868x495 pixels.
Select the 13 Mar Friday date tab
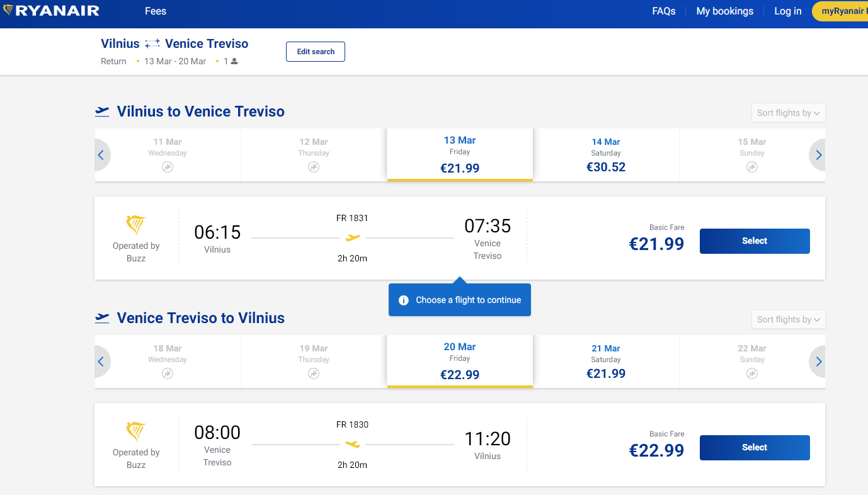click(x=460, y=155)
